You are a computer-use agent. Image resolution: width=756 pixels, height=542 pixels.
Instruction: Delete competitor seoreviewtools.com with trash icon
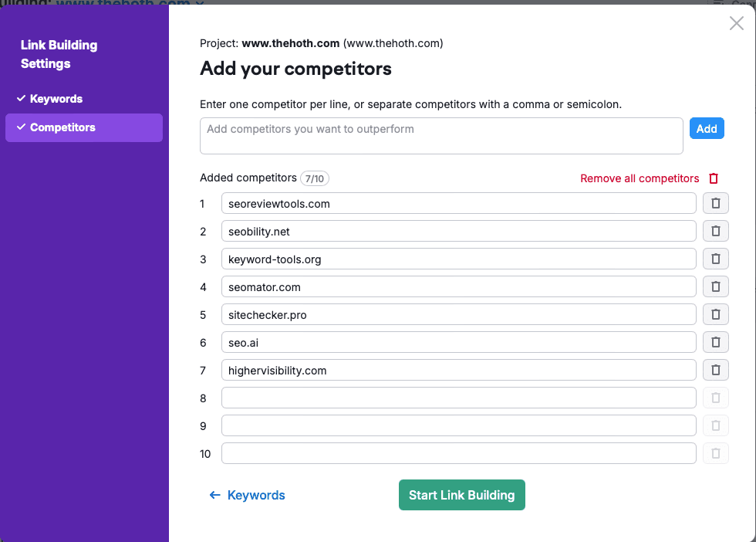[715, 203]
